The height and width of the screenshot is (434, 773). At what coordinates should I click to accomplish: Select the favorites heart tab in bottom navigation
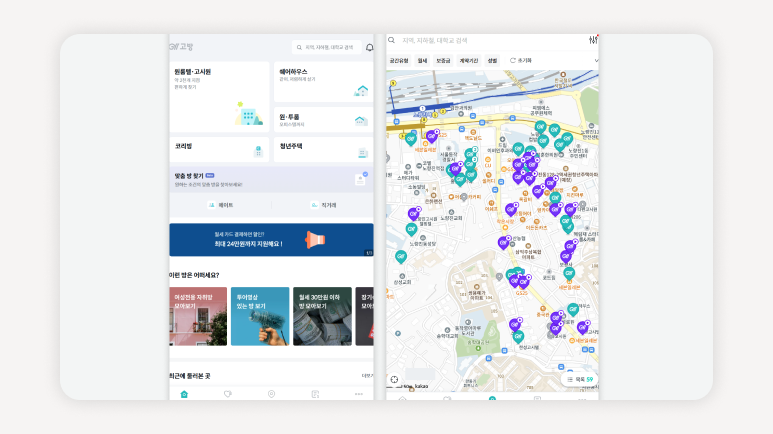[x=228, y=394]
